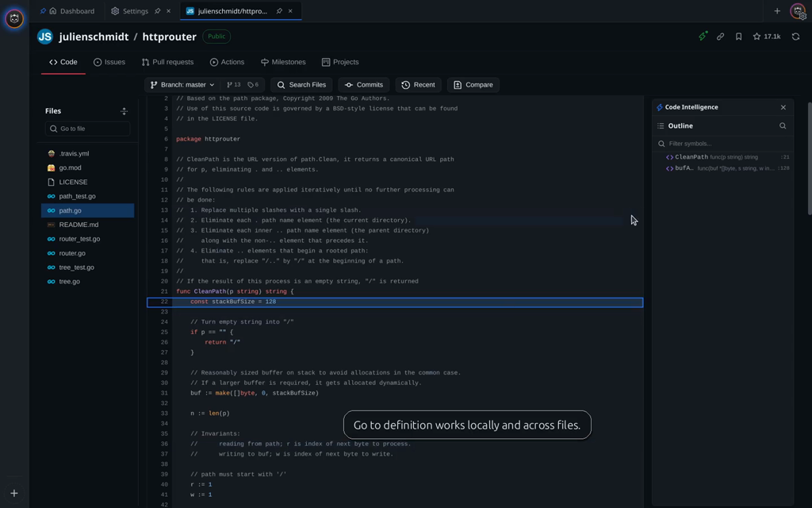
Task: Click the Filter symbols input
Action: point(723,144)
